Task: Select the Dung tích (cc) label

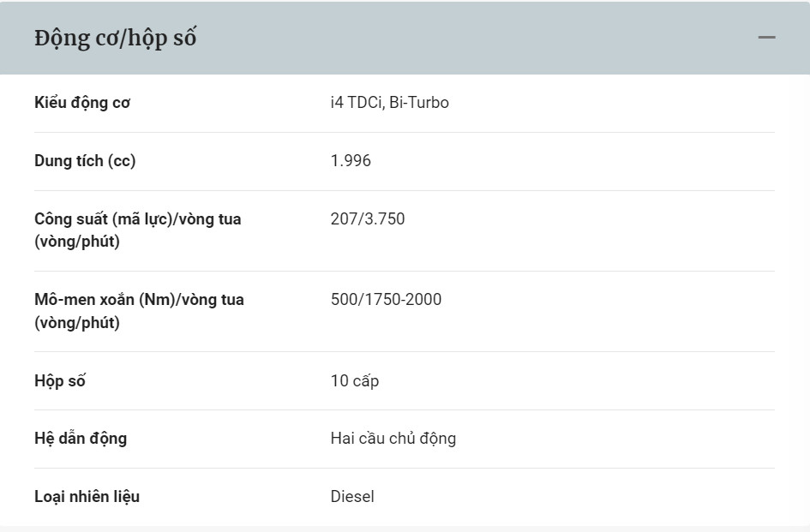Action: [x=85, y=161]
